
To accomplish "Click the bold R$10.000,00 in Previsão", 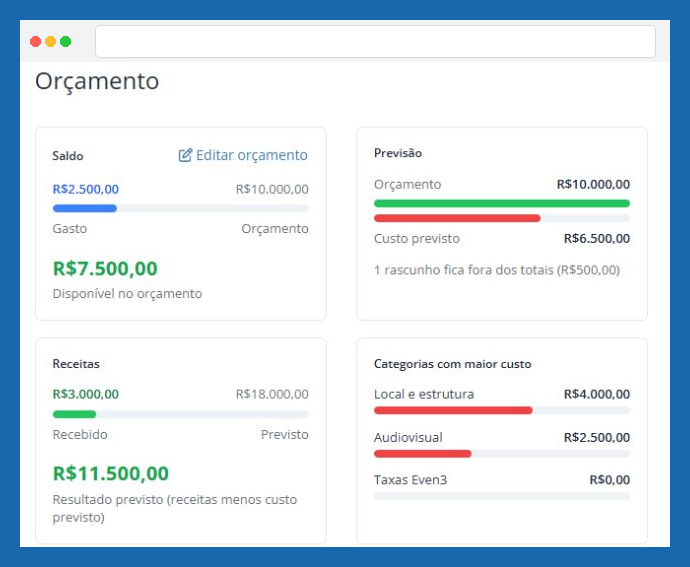I will point(593,184).
